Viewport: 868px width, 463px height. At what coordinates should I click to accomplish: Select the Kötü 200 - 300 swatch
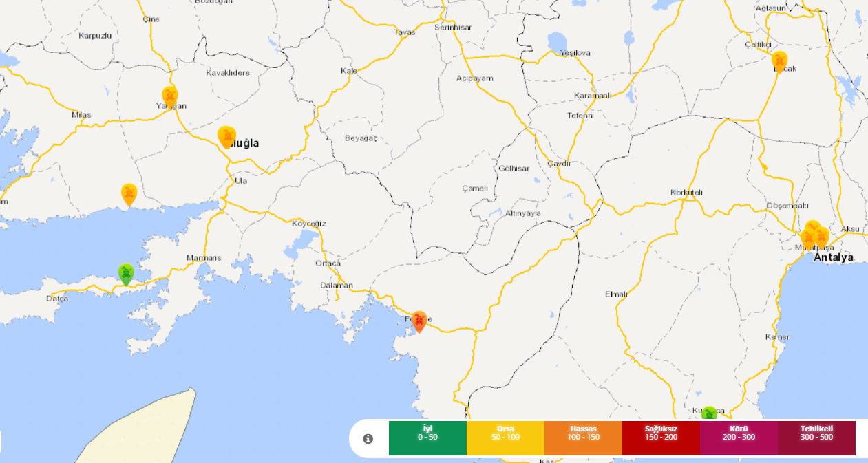click(739, 438)
